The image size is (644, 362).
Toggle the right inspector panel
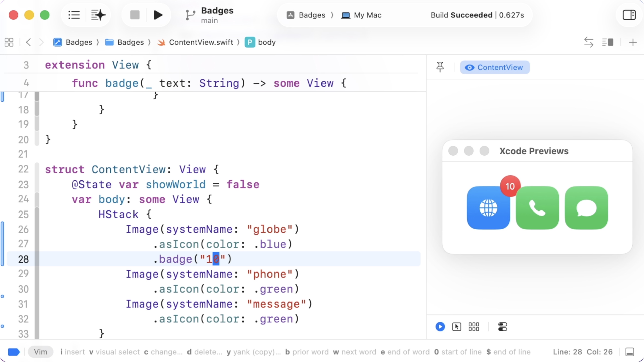pos(629,15)
